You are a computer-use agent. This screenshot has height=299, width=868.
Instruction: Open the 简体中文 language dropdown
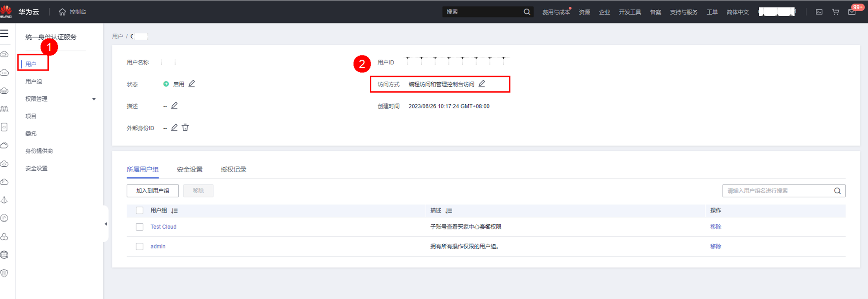point(737,12)
